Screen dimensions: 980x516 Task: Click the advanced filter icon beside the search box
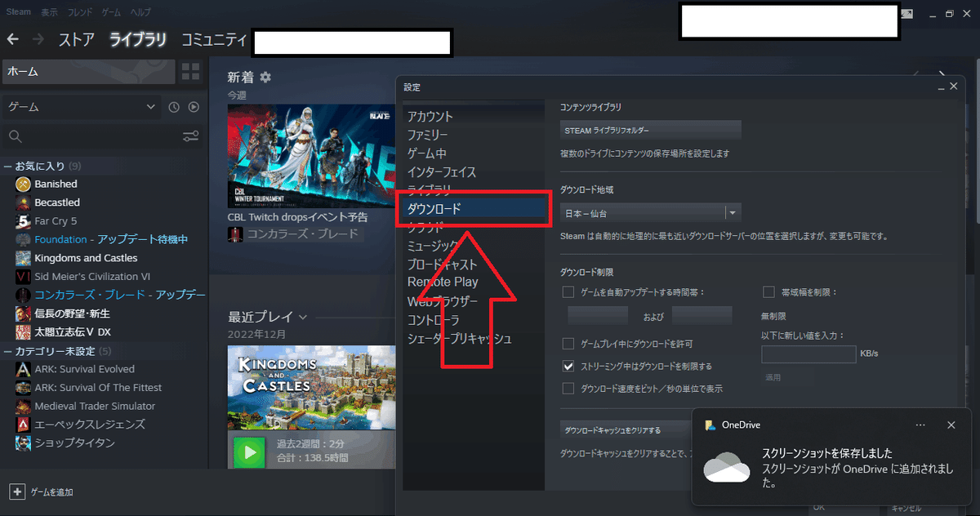click(x=190, y=136)
